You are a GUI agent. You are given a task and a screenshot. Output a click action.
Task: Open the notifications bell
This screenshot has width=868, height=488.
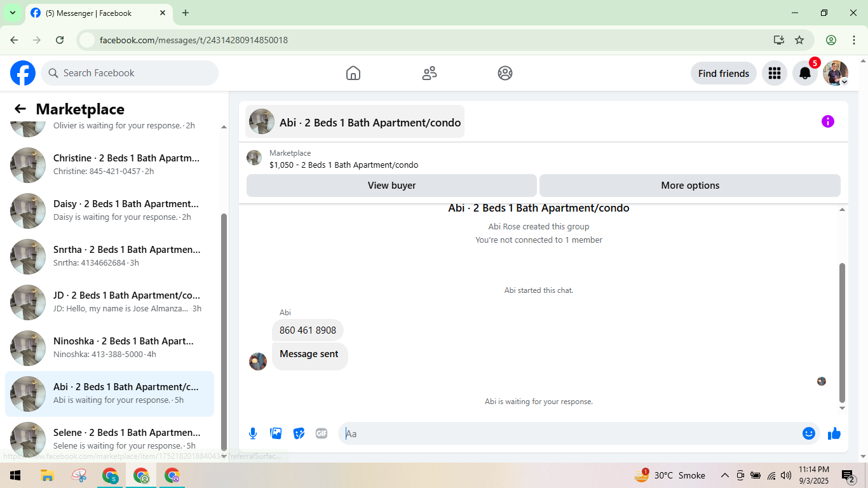coord(805,73)
